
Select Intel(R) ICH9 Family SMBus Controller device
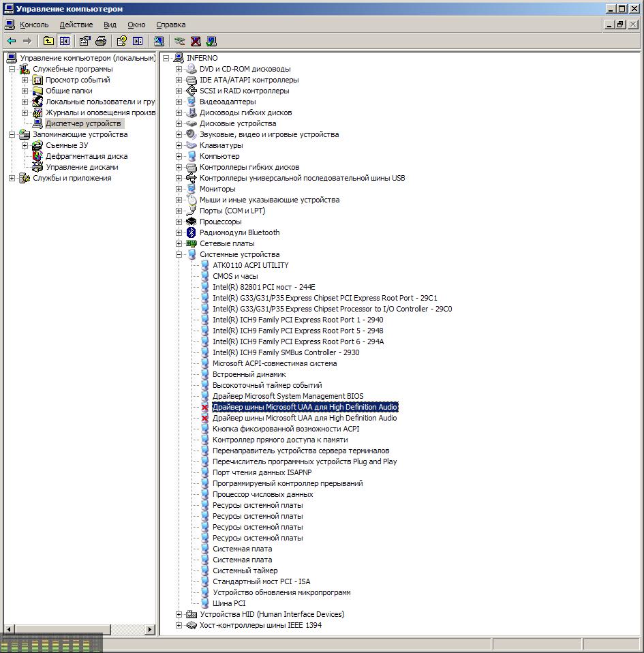(286, 352)
